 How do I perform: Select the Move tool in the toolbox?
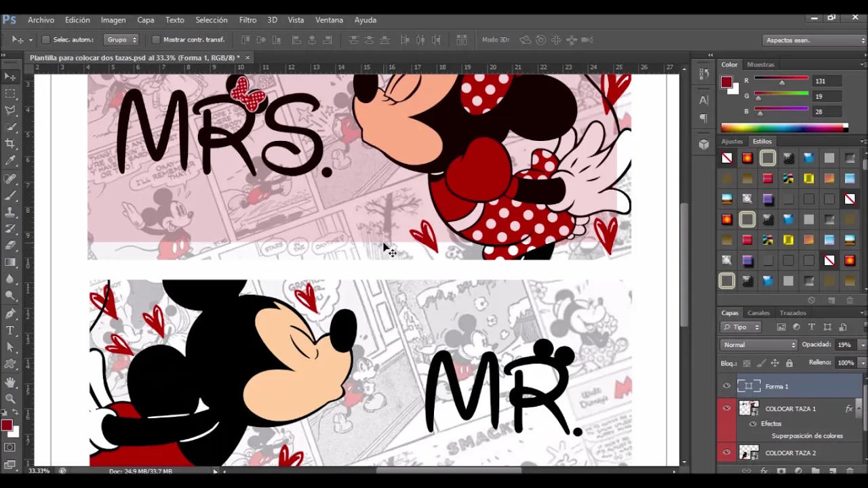[x=10, y=77]
